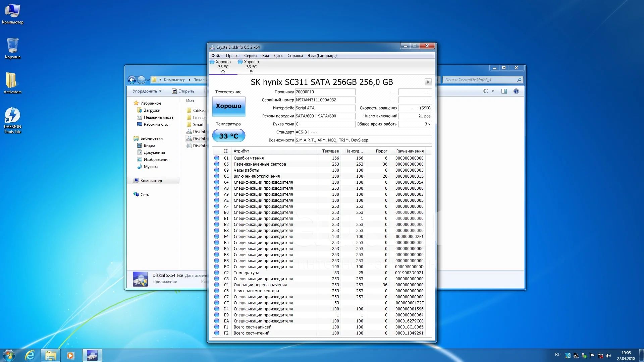Click the Back arrow in Explorer window
Image resolution: width=644 pixels, height=362 pixels.
[132, 80]
